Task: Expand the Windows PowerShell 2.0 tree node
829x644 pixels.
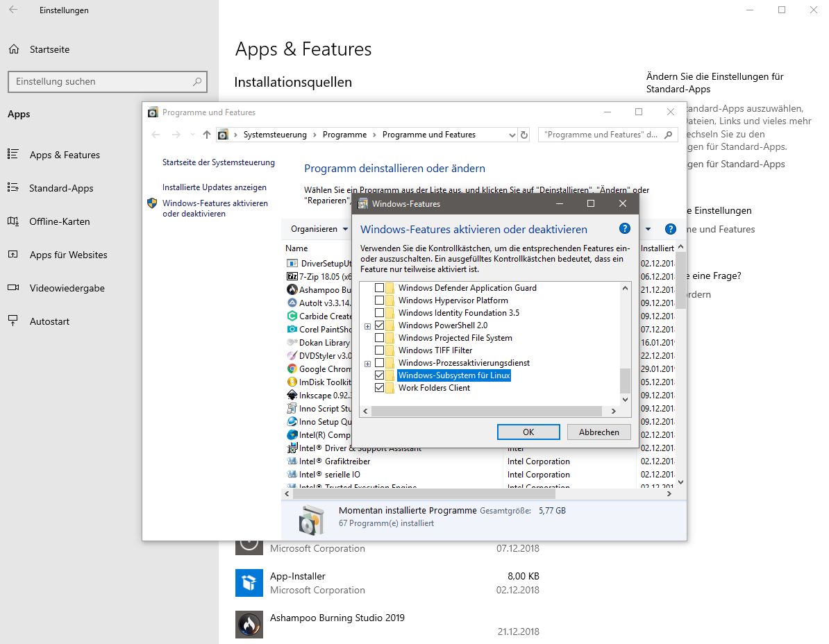Action: pos(367,325)
